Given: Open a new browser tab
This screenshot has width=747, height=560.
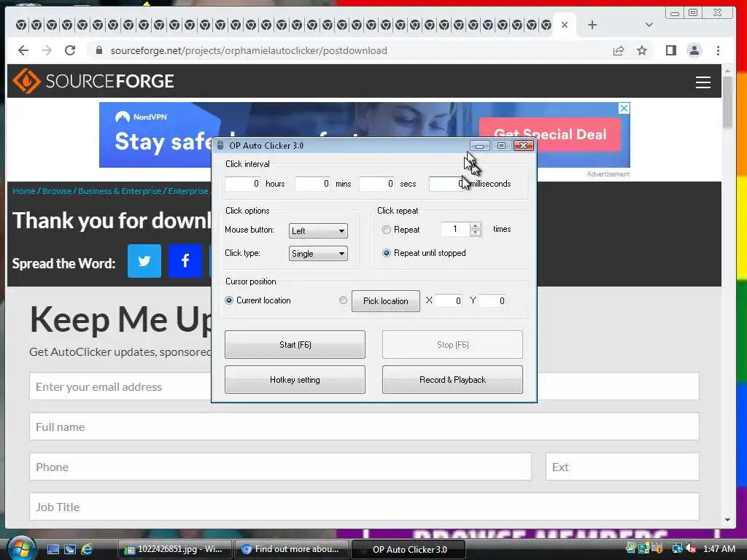Looking at the screenshot, I should pos(592,25).
